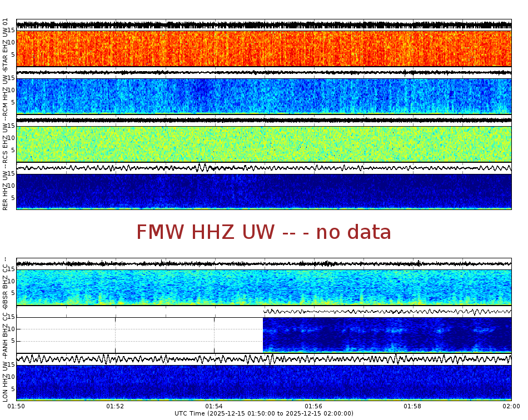
Task: Select the STAR EHZ UW red spectrogram
Action: [x=264, y=48]
